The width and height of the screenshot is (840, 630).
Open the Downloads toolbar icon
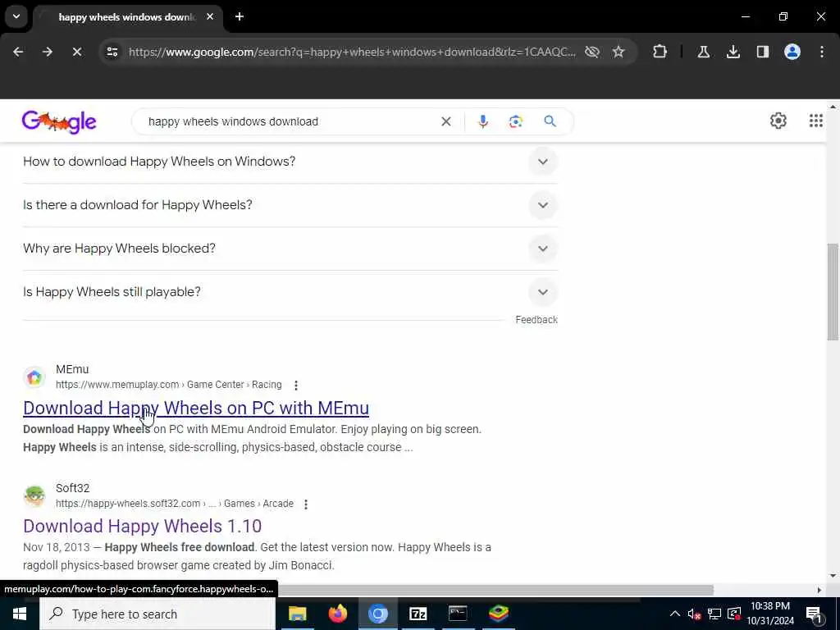733,52
